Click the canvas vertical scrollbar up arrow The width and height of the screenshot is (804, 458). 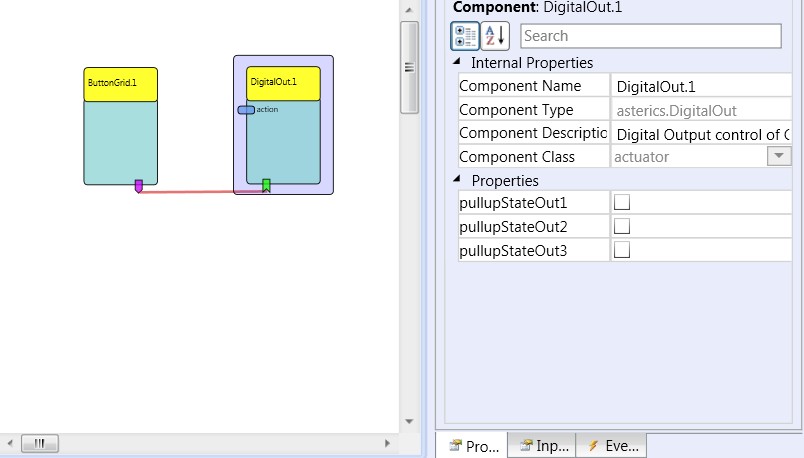point(409,10)
